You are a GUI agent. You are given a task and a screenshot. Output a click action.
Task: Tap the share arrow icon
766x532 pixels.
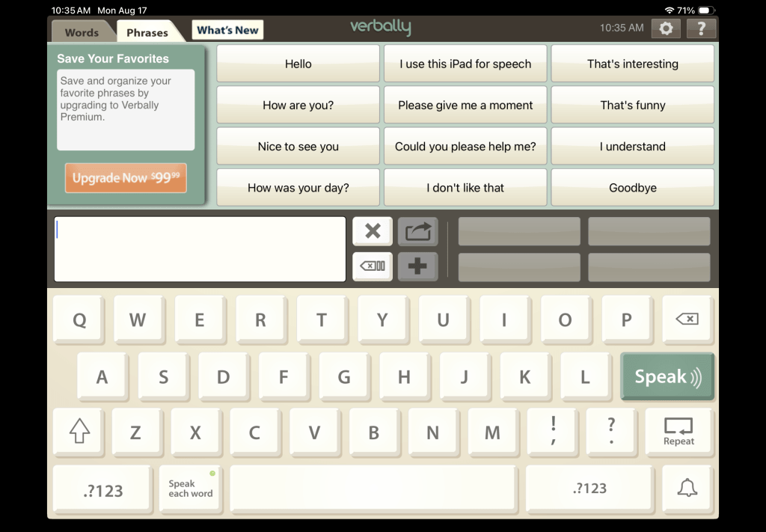417,230
